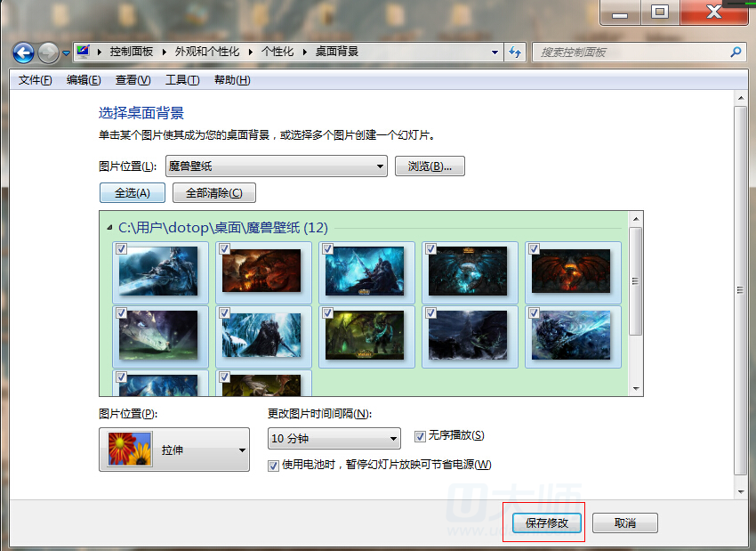The image size is (756, 551).
Task: Click the 浏览(B)... button
Action: point(430,166)
